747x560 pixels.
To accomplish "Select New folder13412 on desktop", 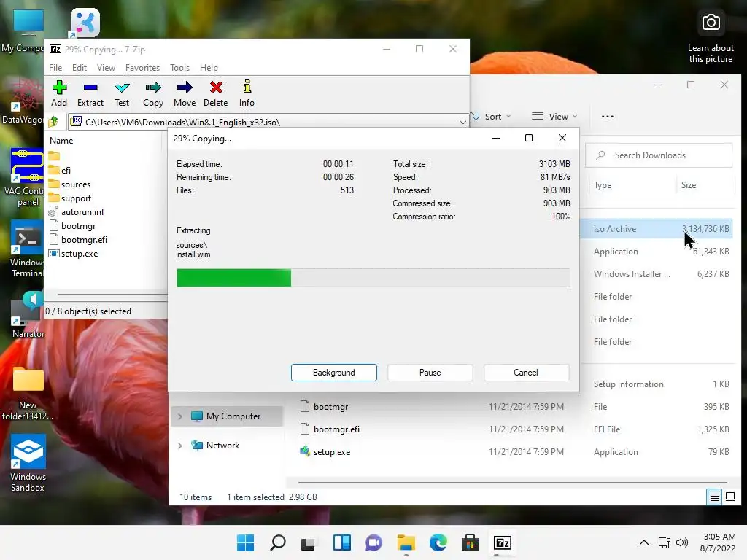I will tap(28, 394).
